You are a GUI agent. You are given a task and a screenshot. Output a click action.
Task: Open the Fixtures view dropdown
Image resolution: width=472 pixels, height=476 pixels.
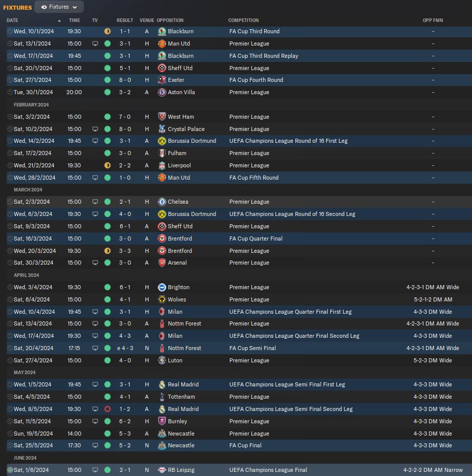(59, 7)
